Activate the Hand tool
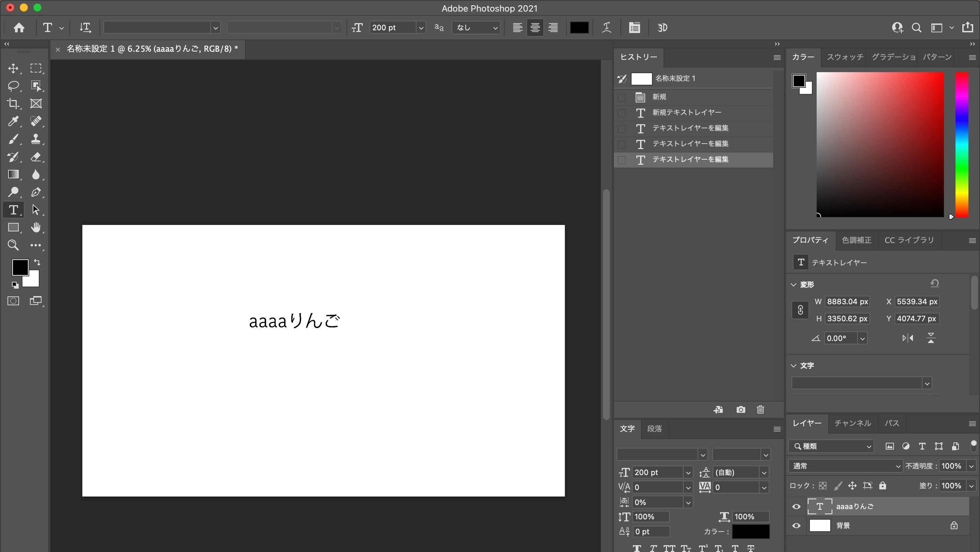The height and width of the screenshot is (552, 980). pos(36,227)
